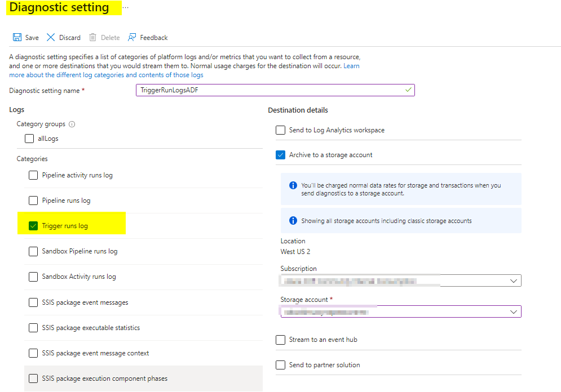The image size is (561, 392).
Task: Enable the Stream to an event hub option
Action: click(x=280, y=340)
